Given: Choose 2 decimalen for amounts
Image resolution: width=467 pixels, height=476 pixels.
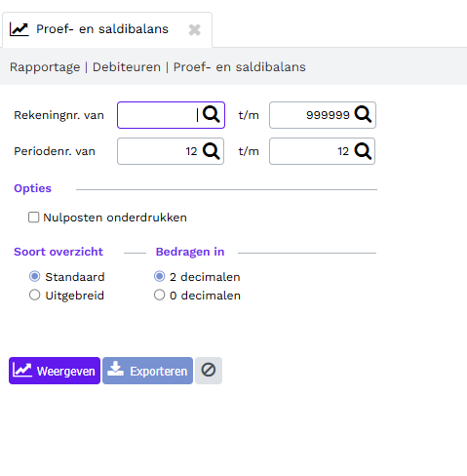Looking at the screenshot, I should 159,276.
